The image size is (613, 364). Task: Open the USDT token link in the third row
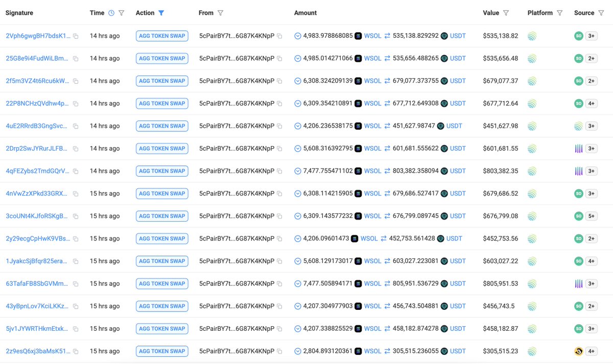click(458, 81)
